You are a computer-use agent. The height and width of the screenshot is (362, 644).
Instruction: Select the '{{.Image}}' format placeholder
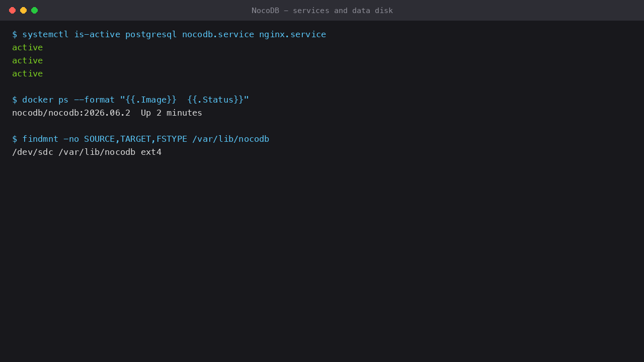pyautogui.click(x=151, y=100)
